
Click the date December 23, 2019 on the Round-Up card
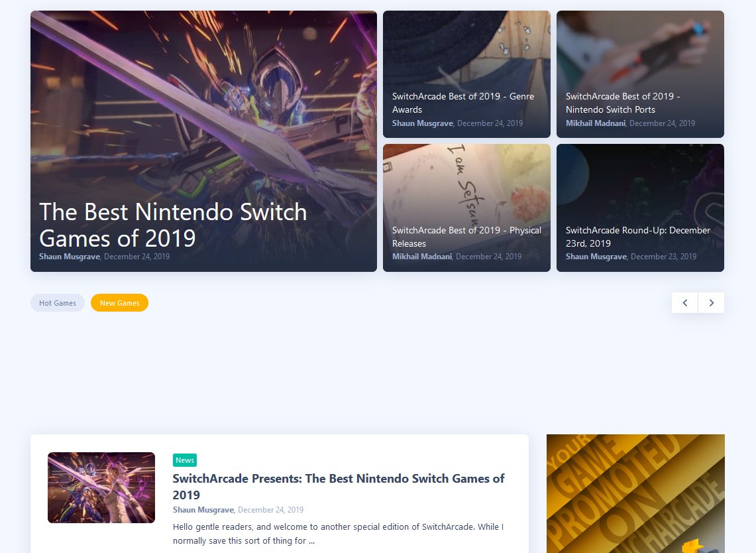[x=663, y=257]
